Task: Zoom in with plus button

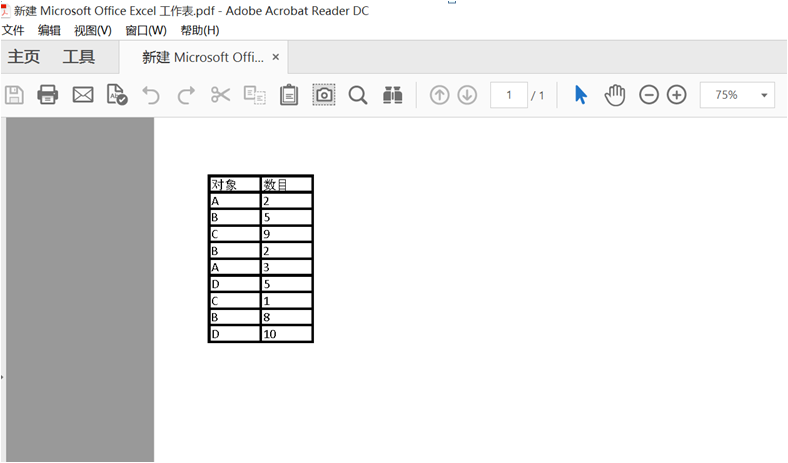Action: [x=676, y=95]
